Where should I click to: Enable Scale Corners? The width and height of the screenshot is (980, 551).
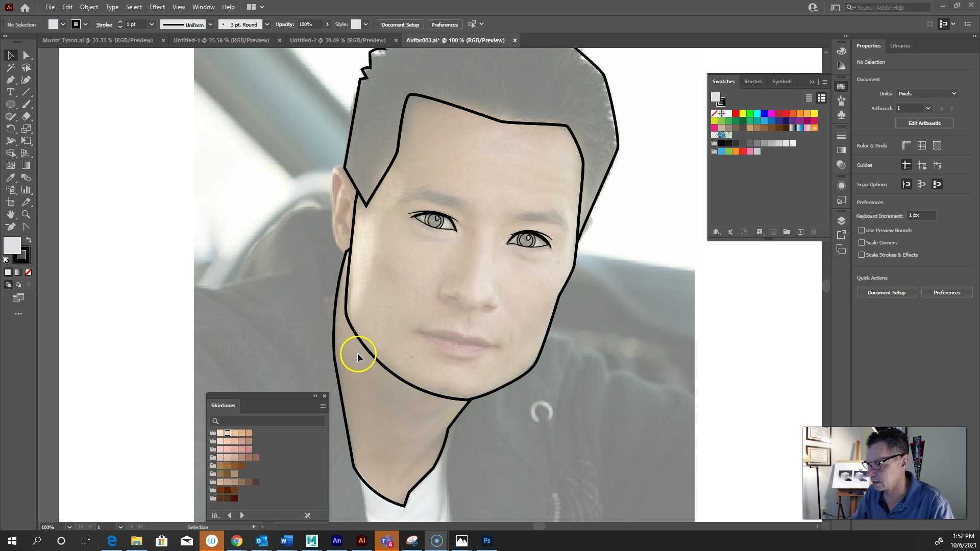(862, 242)
